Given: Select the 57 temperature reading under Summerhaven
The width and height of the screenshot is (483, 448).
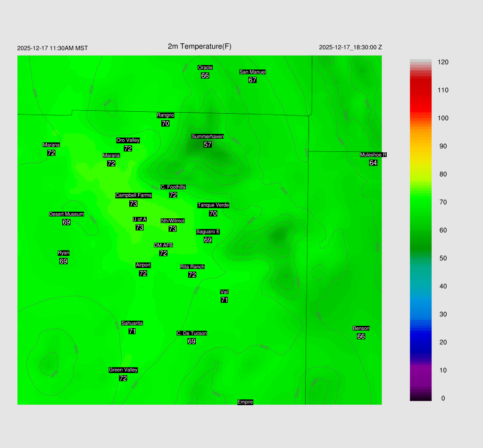Looking at the screenshot, I should 208,144.
